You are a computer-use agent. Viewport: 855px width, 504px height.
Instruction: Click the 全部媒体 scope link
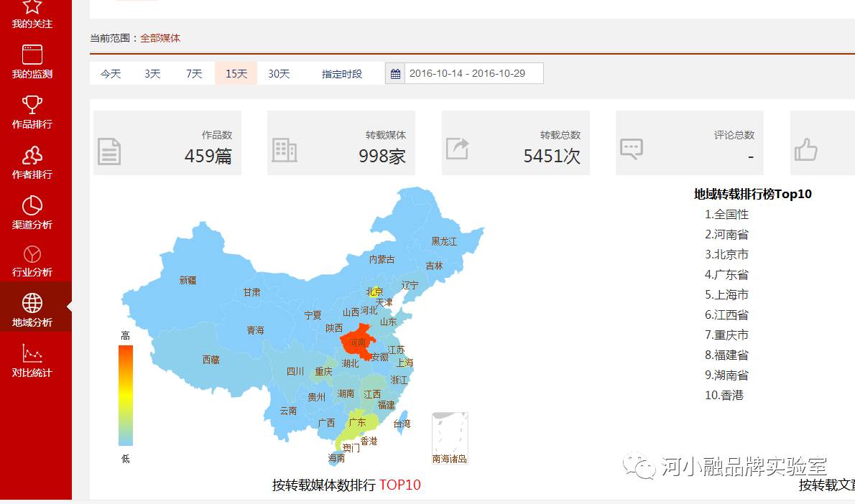tap(160, 38)
